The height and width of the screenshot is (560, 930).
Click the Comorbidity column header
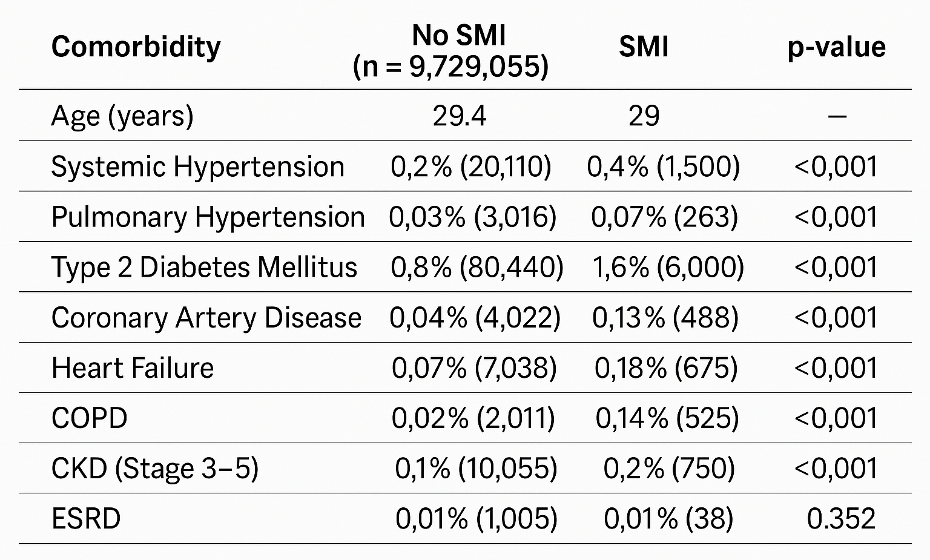coord(136,47)
